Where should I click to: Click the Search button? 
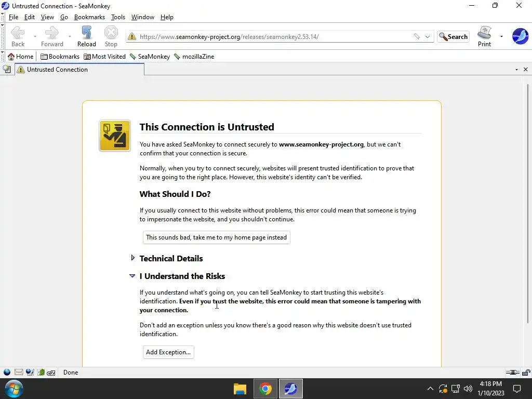pyautogui.click(x=453, y=37)
